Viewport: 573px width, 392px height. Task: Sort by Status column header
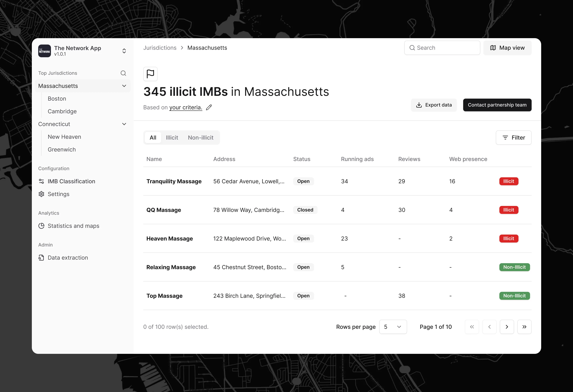click(x=302, y=159)
